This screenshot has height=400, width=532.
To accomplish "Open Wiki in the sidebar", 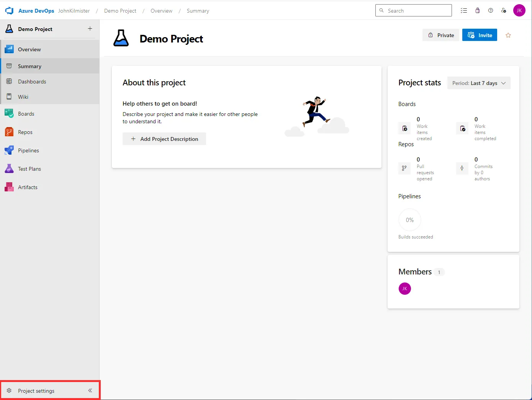I will pyautogui.click(x=50, y=96).
